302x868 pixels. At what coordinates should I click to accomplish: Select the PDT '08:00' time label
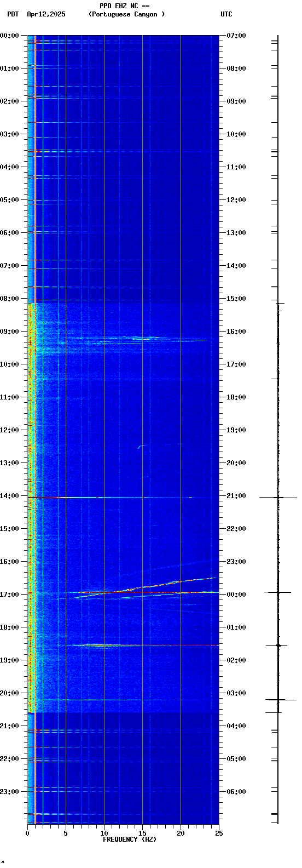[x=9, y=299]
